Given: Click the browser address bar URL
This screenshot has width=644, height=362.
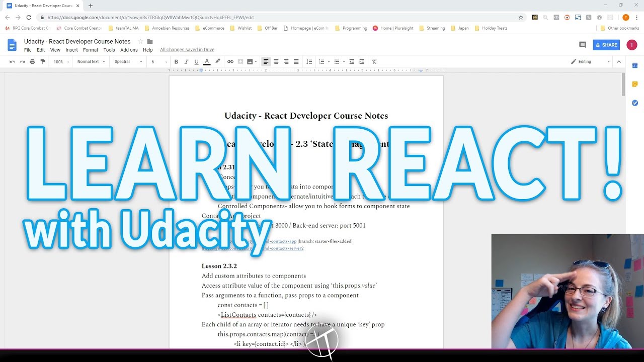Looking at the screenshot, I should (150, 17).
